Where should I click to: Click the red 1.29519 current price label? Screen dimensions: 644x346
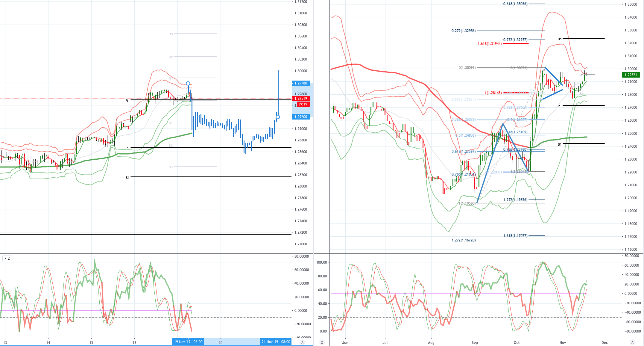coord(300,99)
